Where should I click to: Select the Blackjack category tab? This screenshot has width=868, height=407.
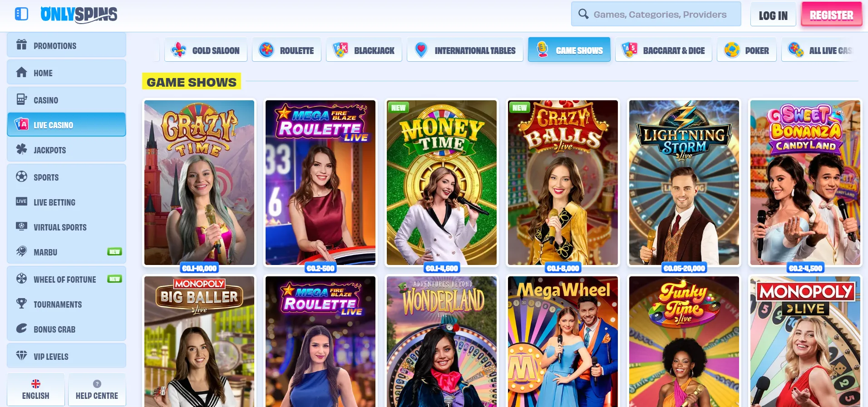[x=364, y=50]
